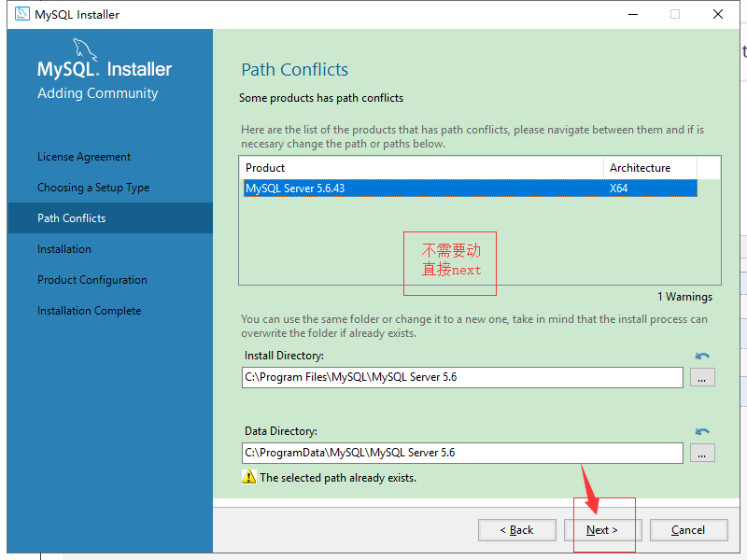747x560 pixels.
Task: Go to the Installation step in sidebar
Action: [64, 249]
